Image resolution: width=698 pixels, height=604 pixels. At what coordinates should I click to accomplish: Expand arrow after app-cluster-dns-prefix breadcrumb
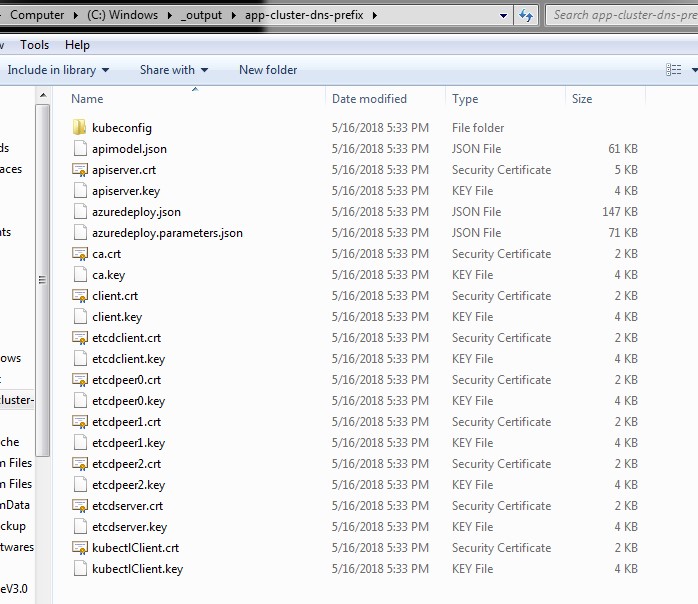375,16
